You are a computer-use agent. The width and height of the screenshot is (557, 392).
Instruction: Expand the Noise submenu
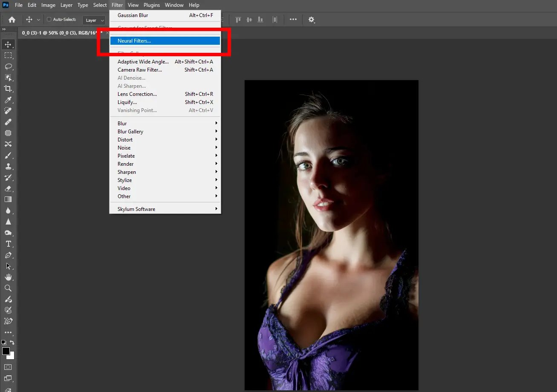(x=165, y=148)
